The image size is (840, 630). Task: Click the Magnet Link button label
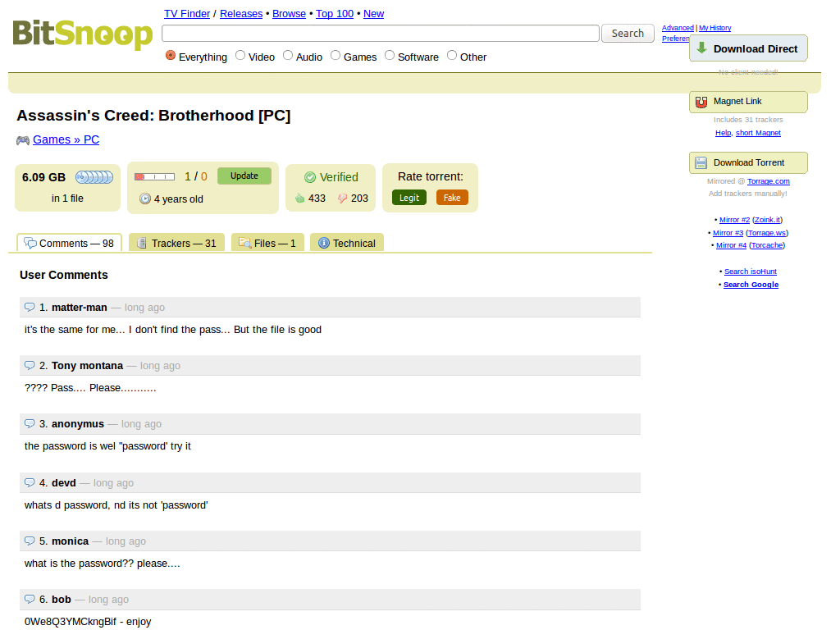tap(737, 101)
